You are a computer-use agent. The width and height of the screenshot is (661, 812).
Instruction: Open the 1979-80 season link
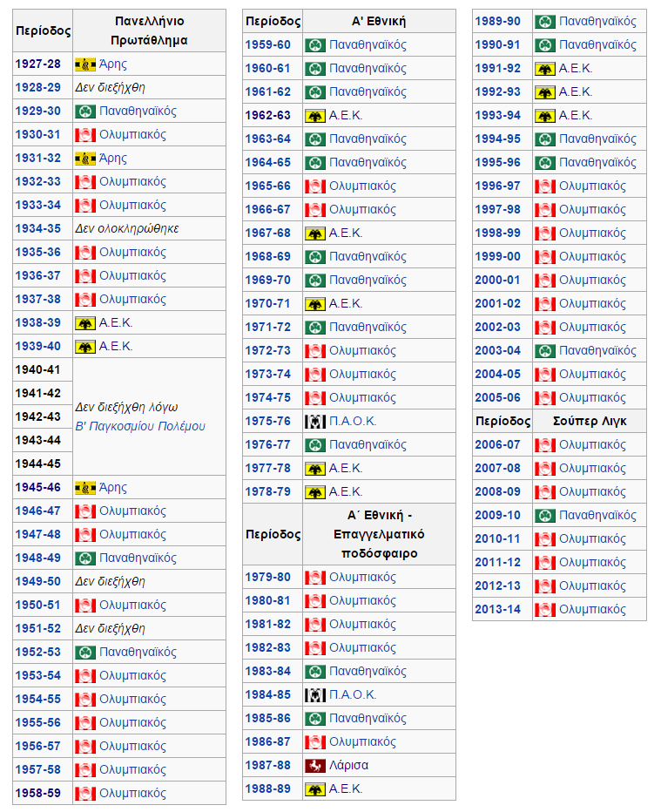(267, 577)
